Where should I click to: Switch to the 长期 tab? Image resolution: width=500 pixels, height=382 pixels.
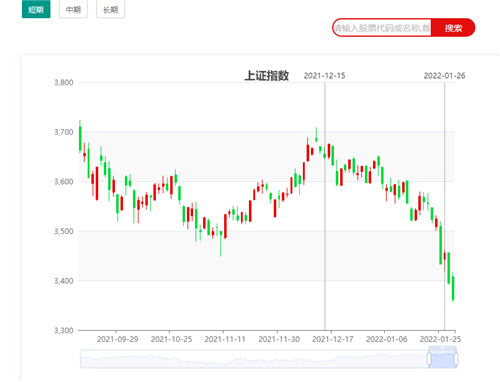(x=110, y=9)
